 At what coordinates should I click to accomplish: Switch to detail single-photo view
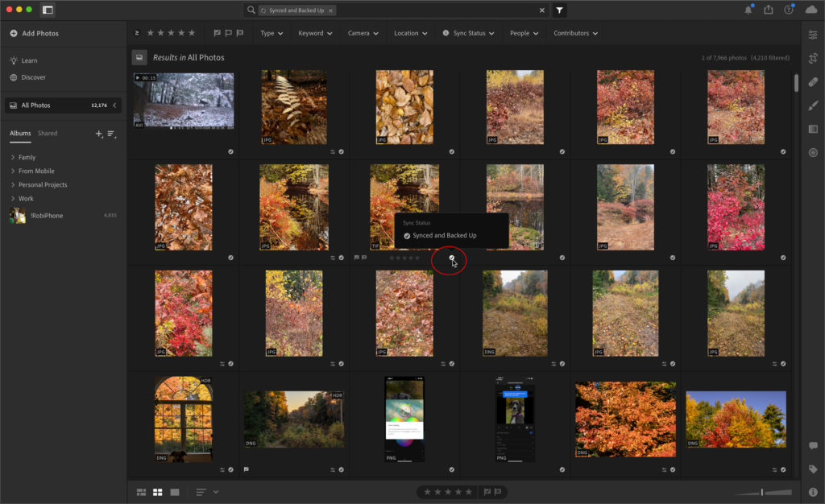pyautogui.click(x=175, y=492)
